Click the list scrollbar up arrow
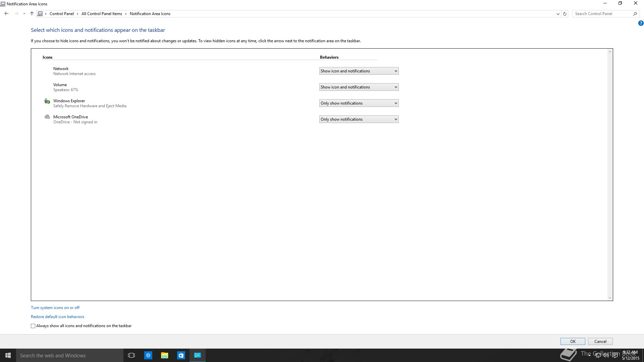 pos(610,51)
